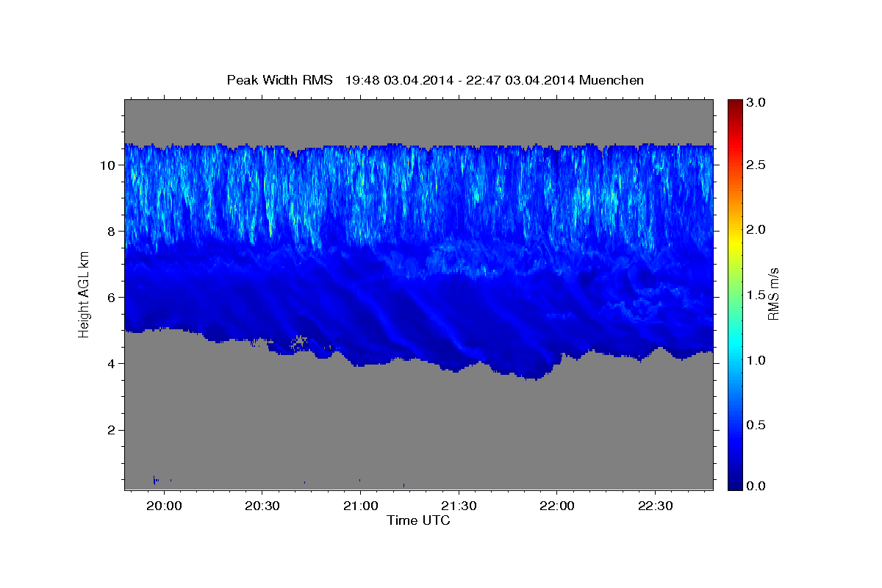Click the 'Height AGL km' axis title
882x588 pixels.
pos(84,293)
